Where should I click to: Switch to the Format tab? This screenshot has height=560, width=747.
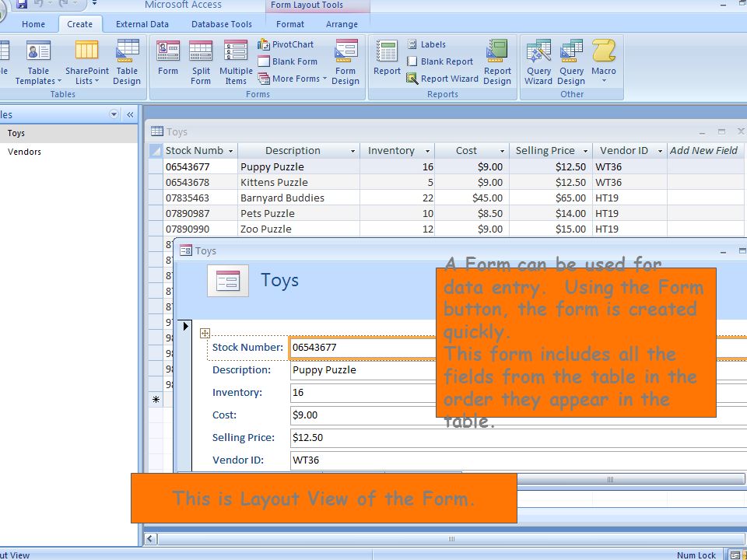point(289,24)
